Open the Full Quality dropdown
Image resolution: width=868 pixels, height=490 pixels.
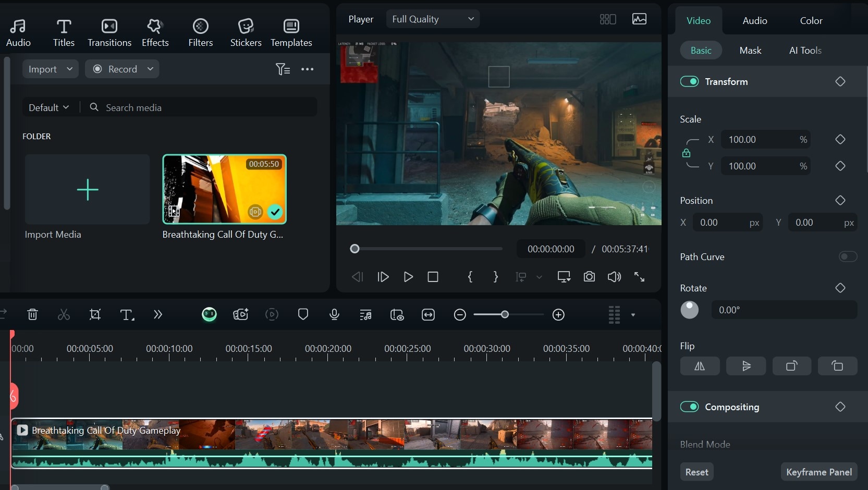(x=433, y=19)
